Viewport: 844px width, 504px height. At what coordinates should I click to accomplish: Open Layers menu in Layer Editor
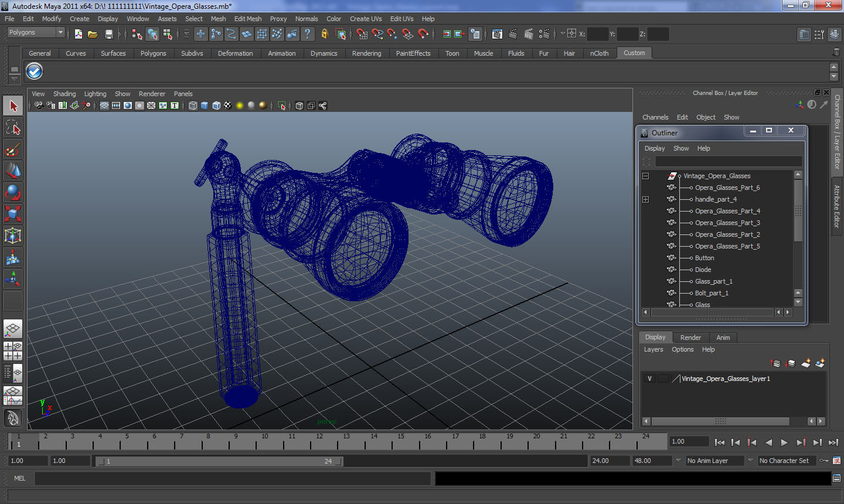[654, 349]
